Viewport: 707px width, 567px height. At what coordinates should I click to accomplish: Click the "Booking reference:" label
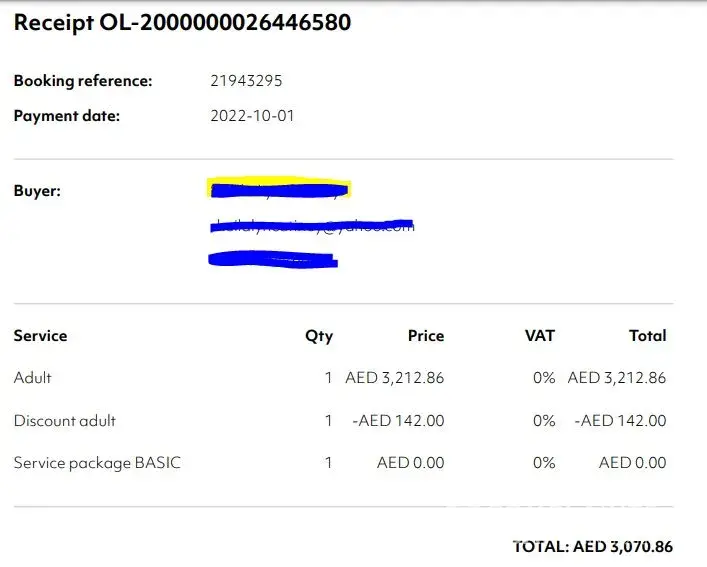point(83,81)
